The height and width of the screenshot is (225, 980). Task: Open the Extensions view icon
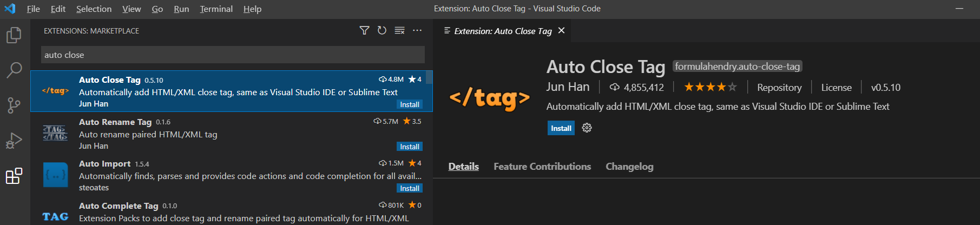[x=14, y=176]
